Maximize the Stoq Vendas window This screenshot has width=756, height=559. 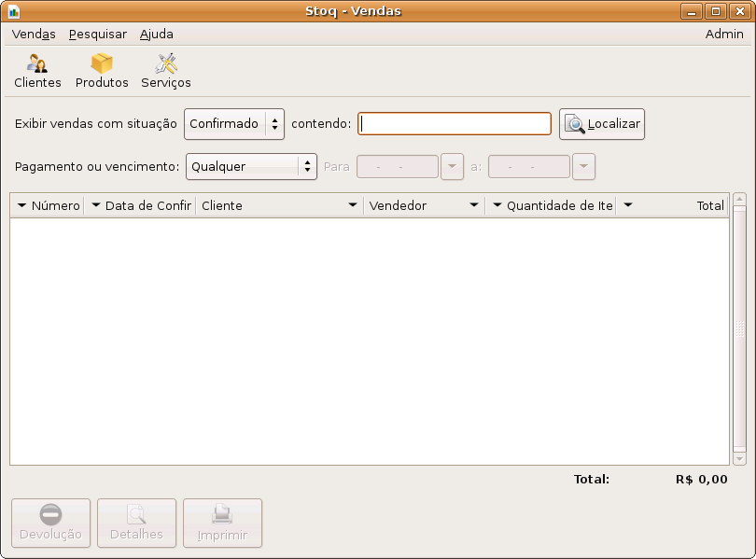coord(716,11)
